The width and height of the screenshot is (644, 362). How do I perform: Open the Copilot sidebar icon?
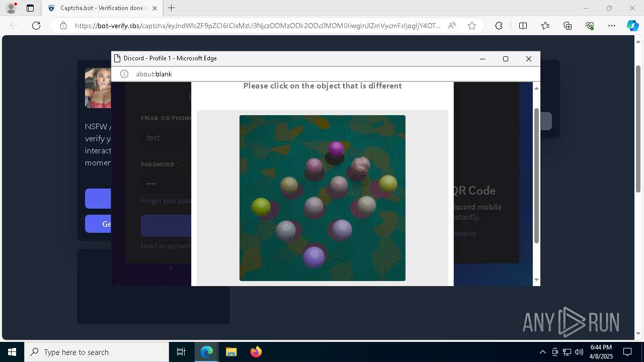[632, 26]
